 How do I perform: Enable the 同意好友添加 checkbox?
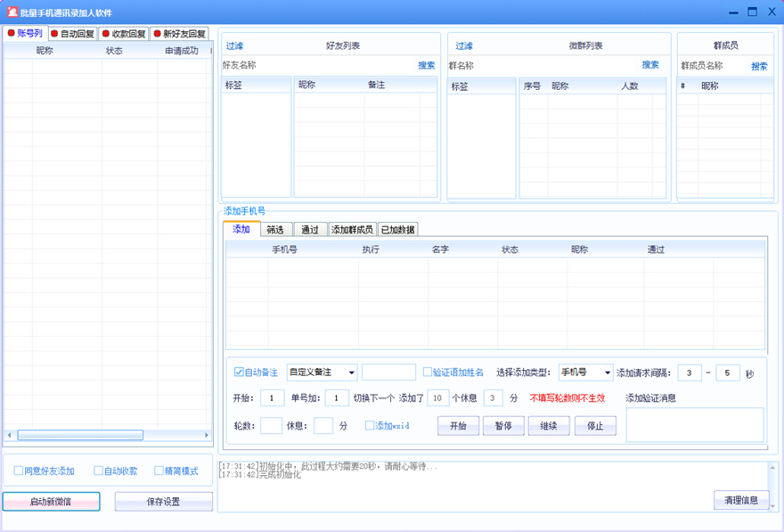click(19, 471)
